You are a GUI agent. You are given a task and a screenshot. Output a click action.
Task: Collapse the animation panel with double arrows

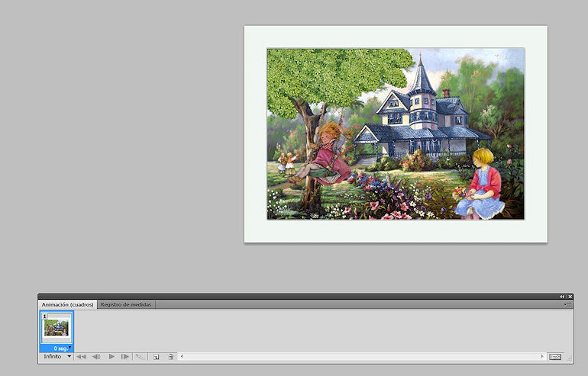pyautogui.click(x=562, y=297)
